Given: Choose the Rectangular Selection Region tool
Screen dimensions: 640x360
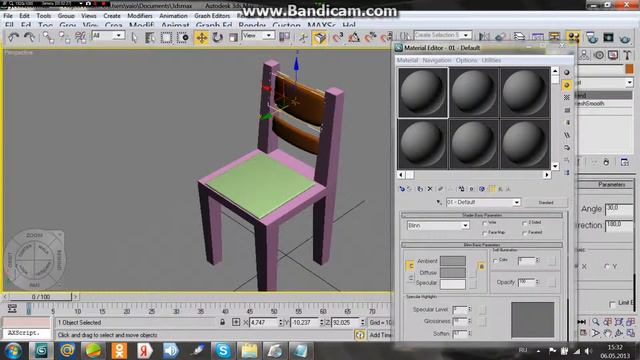Looking at the screenshot, I should [166, 38].
